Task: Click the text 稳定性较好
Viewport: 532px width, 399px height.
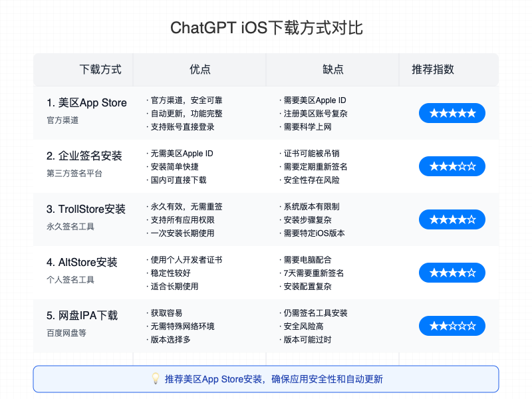Action: point(170,273)
